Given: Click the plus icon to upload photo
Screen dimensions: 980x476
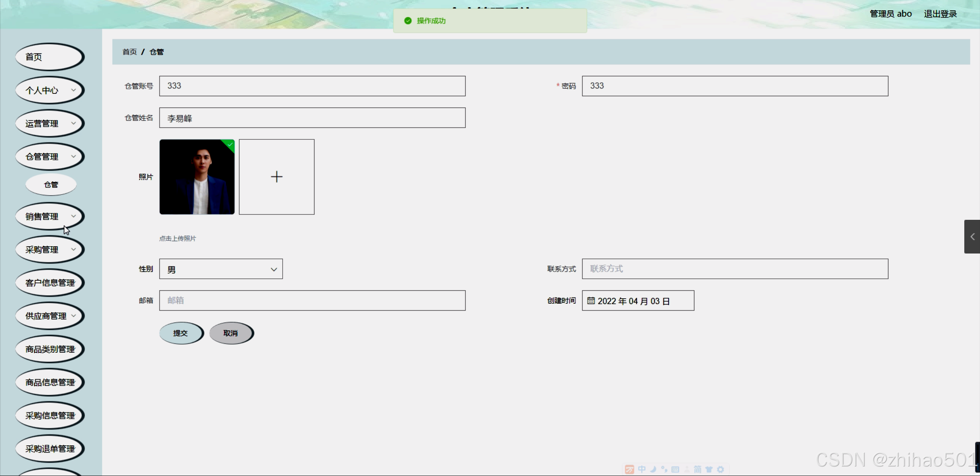Looking at the screenshot, I should (x=276, y=177).
